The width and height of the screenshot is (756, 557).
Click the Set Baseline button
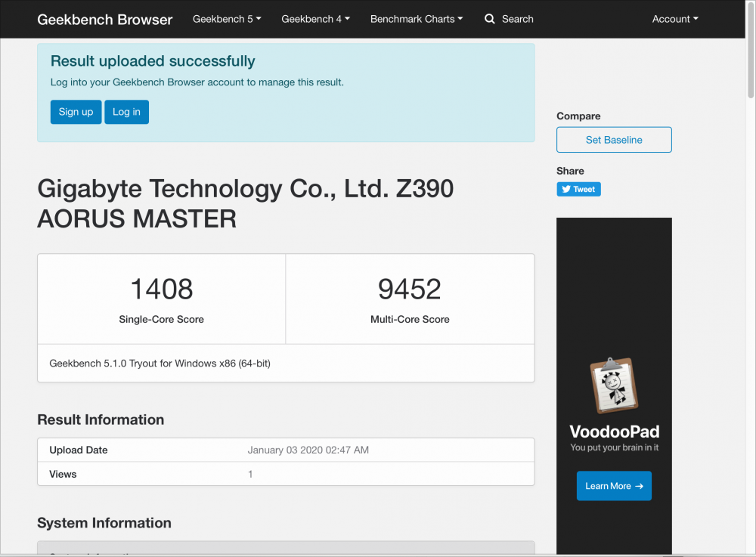point(614,140)
